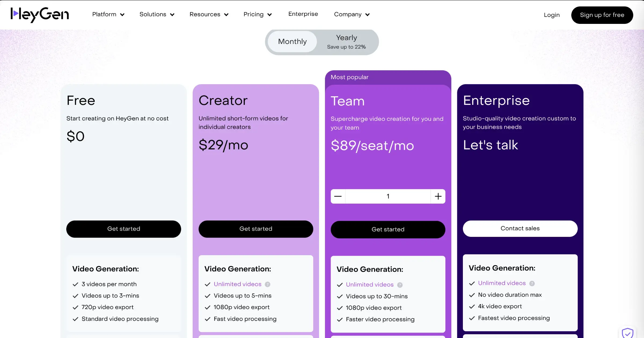Click Get started on Free plan

[124, 229]
